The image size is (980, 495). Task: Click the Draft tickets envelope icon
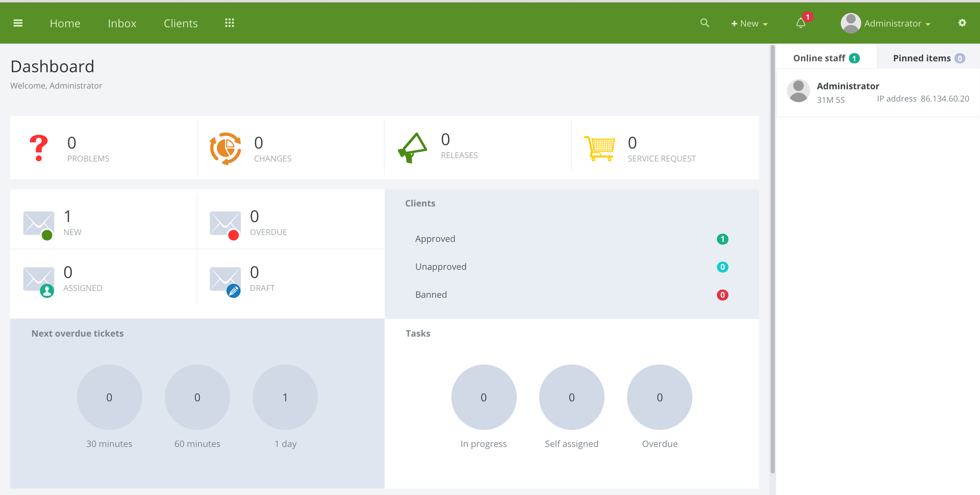coord(225,282)
